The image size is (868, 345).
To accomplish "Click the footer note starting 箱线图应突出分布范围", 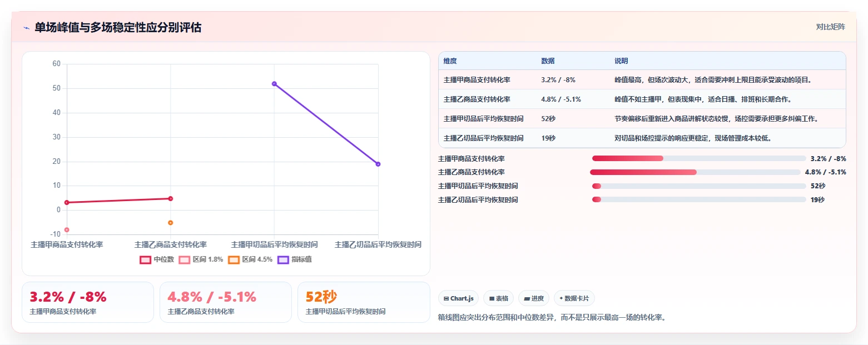I will tap(552, 318).
